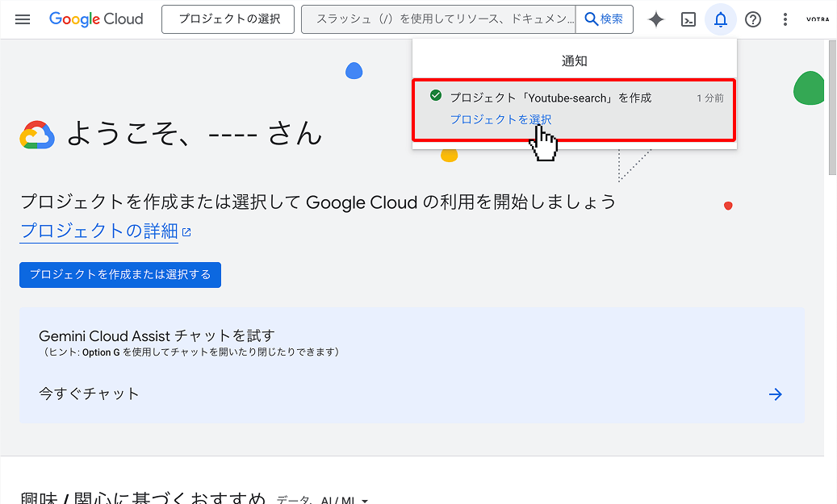This screenshot has width=837, height=504.
Task: Click Gemini Cloud Assist チャットを試す heading
Action: [157, 336]
